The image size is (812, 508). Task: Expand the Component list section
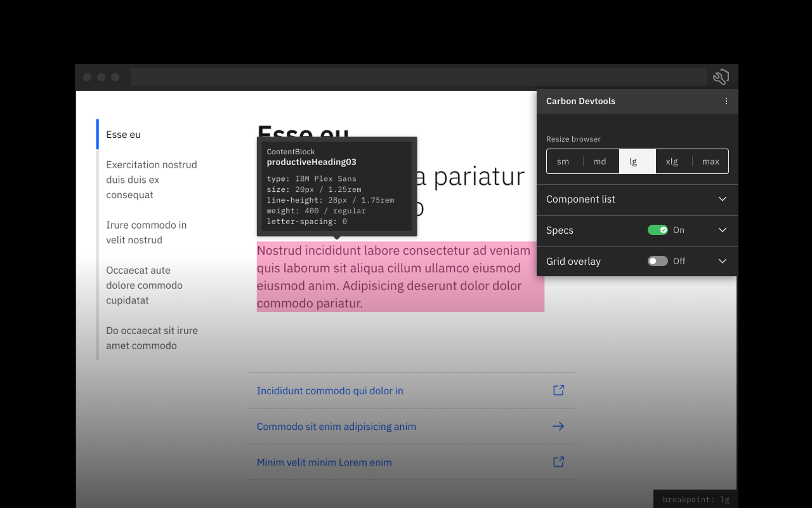coord(723,199)
